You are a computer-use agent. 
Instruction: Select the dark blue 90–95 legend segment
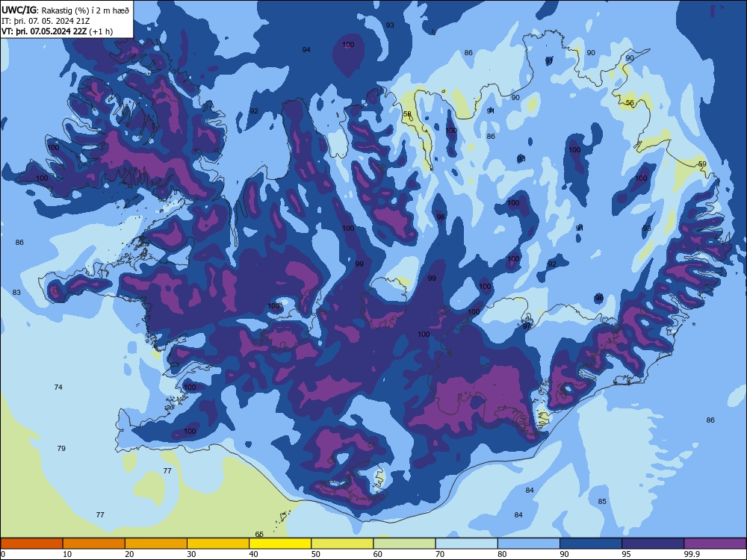[x=591, y=544]
